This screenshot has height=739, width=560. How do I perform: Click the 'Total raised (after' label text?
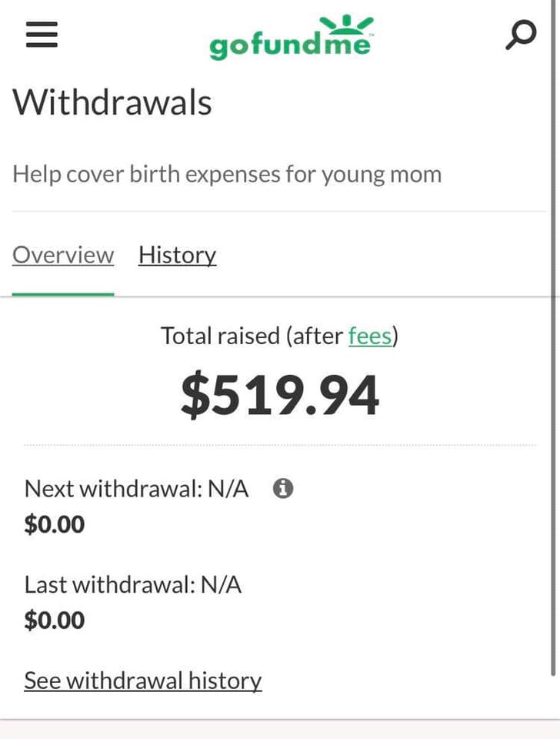[x=252, y=336]
